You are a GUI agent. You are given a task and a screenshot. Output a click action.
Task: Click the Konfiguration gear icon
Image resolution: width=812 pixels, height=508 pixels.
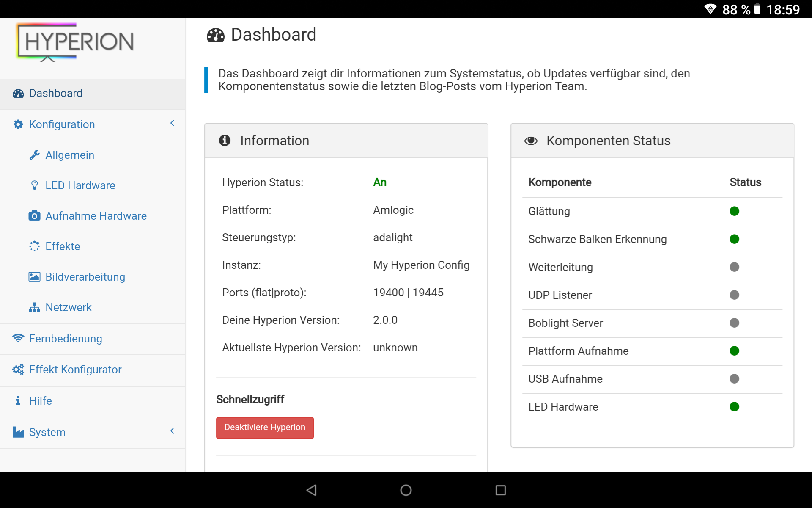coord(18,124)
